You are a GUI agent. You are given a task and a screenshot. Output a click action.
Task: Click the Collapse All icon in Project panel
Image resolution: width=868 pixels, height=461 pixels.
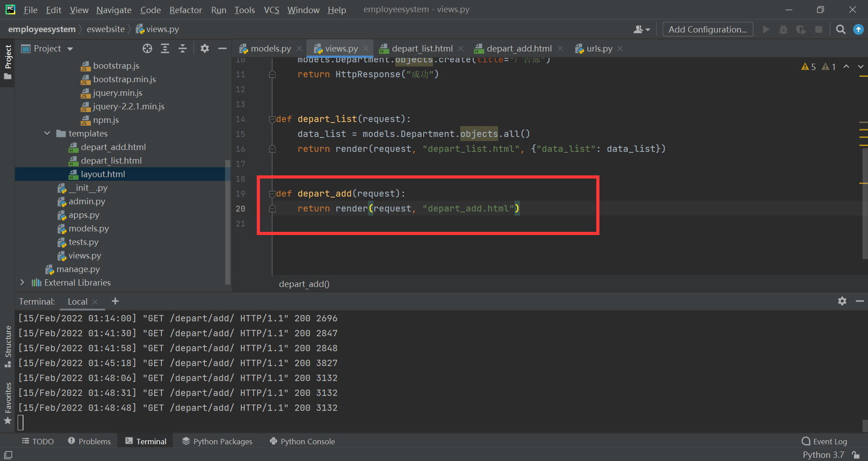click(183, 48)
